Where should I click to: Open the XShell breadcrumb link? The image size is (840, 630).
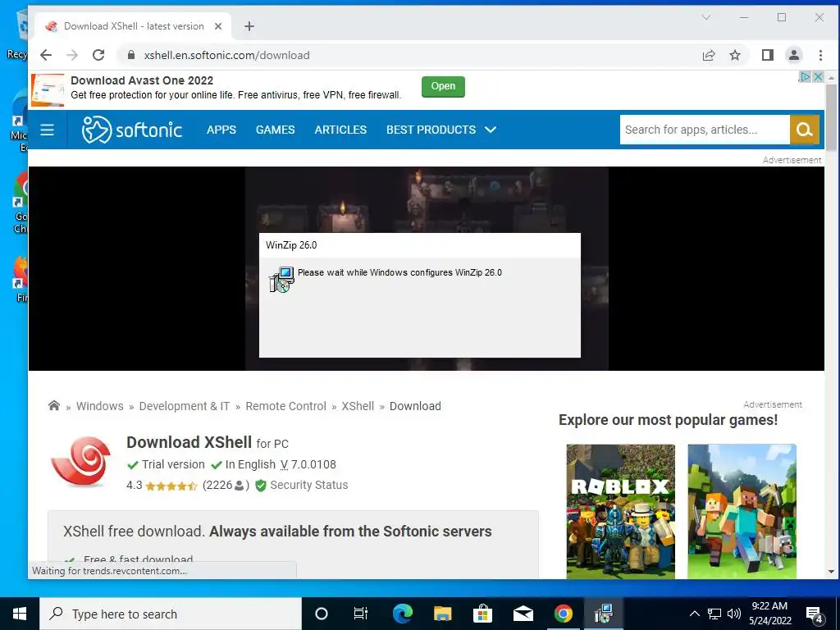click(x=358, y=406)
